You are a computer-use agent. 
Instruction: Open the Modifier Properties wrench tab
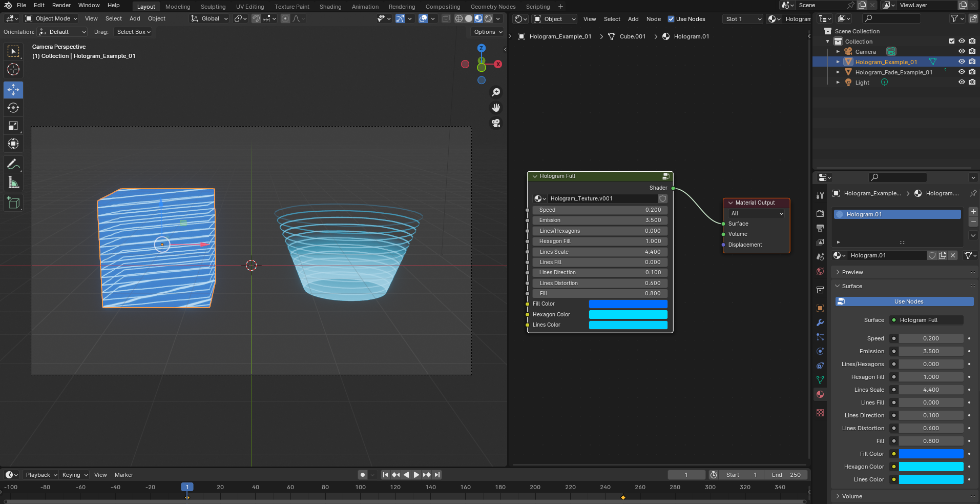coord(819,322)
